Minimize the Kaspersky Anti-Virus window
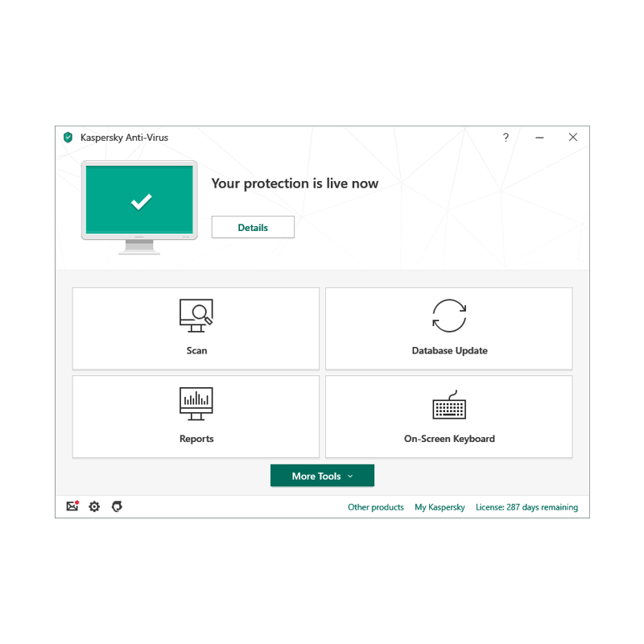The width and height of the screenshot is (644, 644). pos(539,138)
